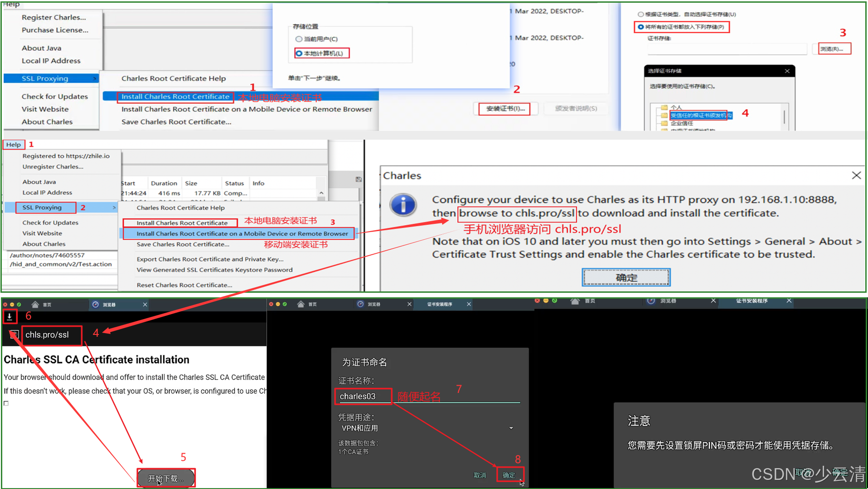
Task: Click red traffic-light button in chls.pro/ssl emulator
Action: 5,305
